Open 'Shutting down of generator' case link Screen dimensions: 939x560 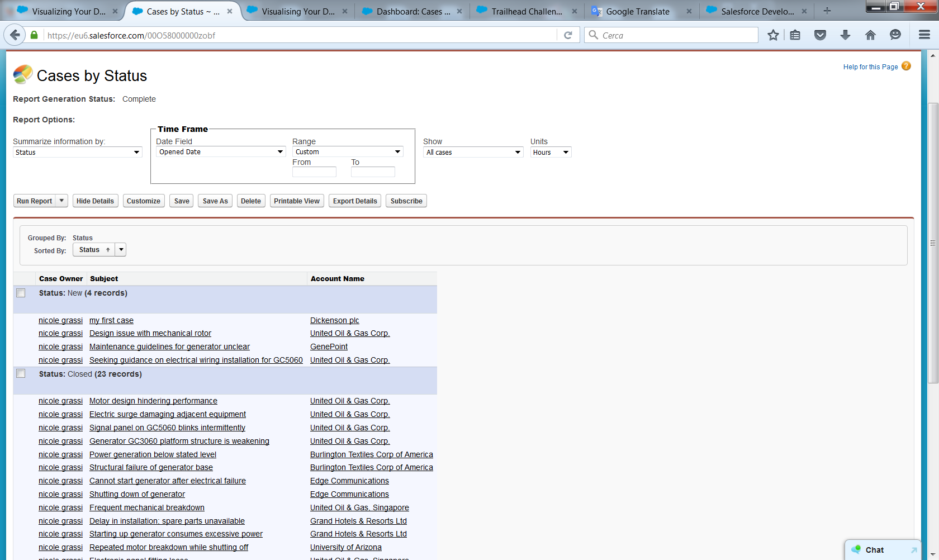point(137,494)
